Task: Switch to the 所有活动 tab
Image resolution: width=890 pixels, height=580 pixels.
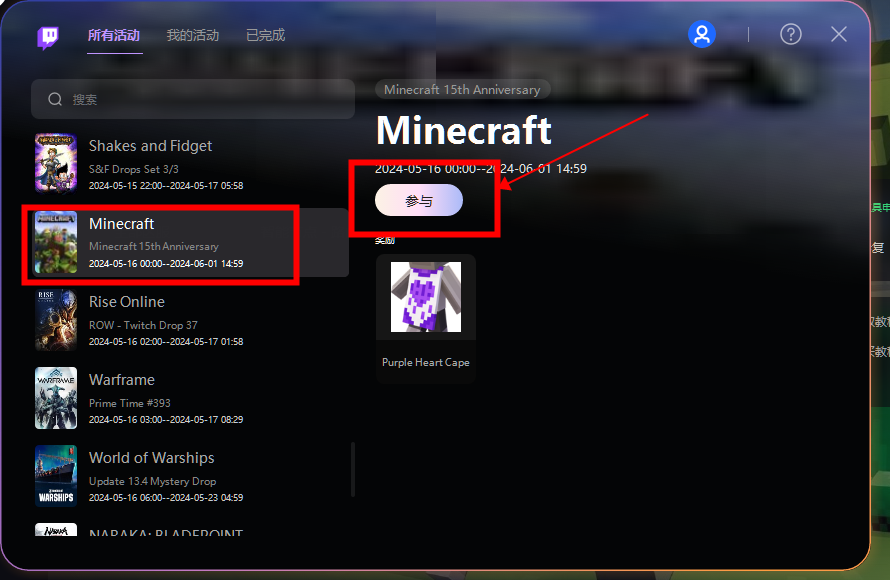Action: (114, 35)
